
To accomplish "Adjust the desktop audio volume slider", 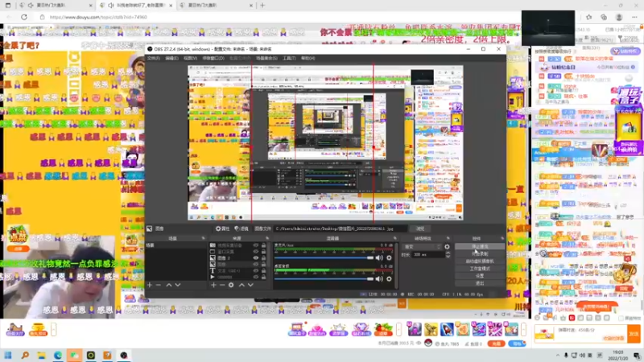I will point(324,278).
